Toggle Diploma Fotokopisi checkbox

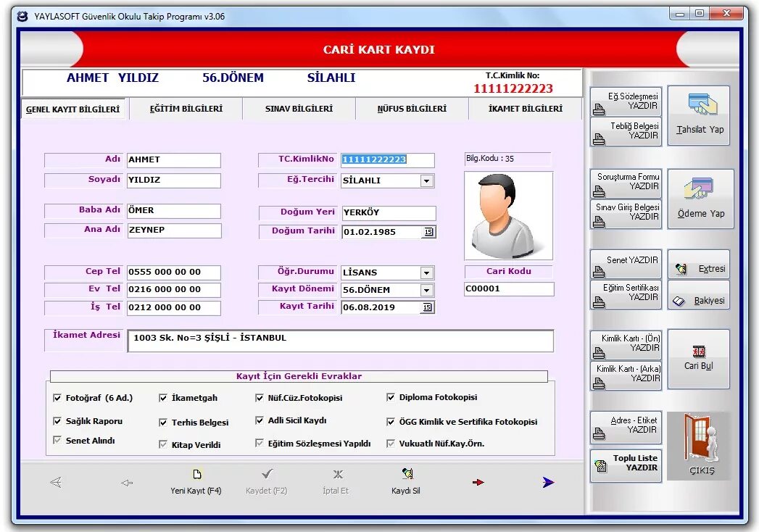tap(391, 397)
